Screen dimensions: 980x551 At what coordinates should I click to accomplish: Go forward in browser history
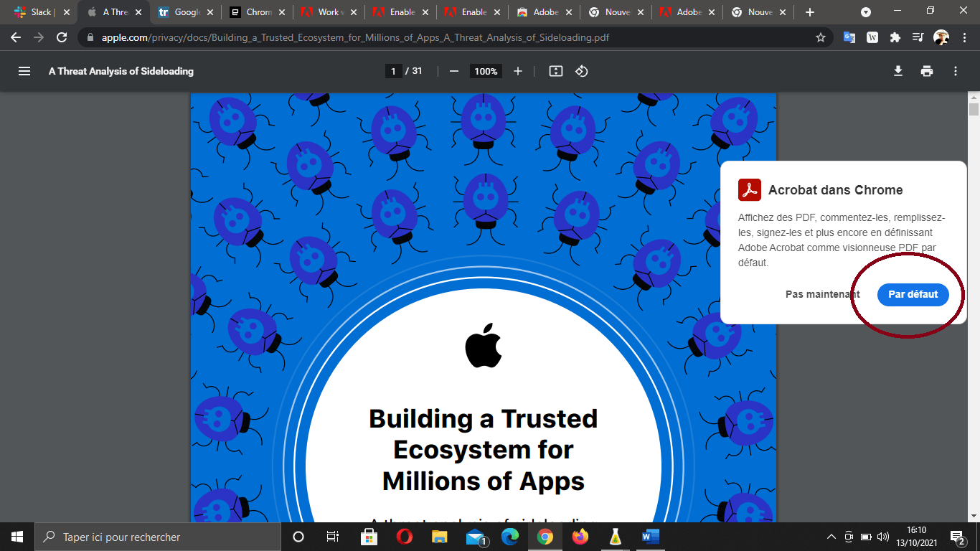(39, 37)
